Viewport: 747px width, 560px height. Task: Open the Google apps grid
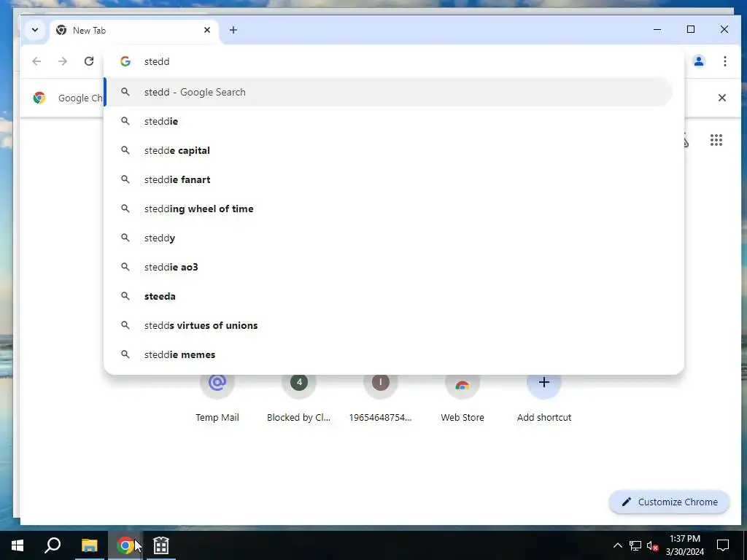coord(716,140)
